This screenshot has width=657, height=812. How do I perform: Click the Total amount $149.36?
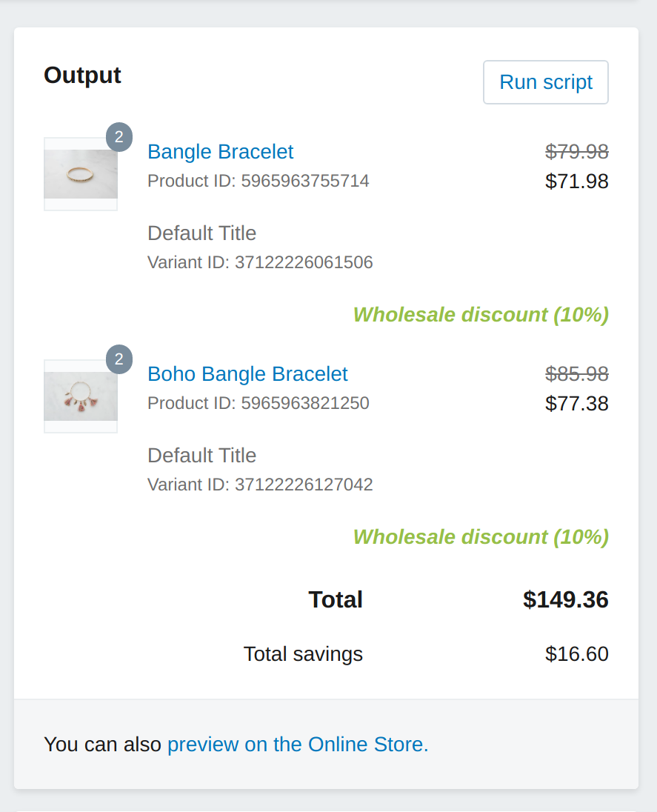(565, 599)
